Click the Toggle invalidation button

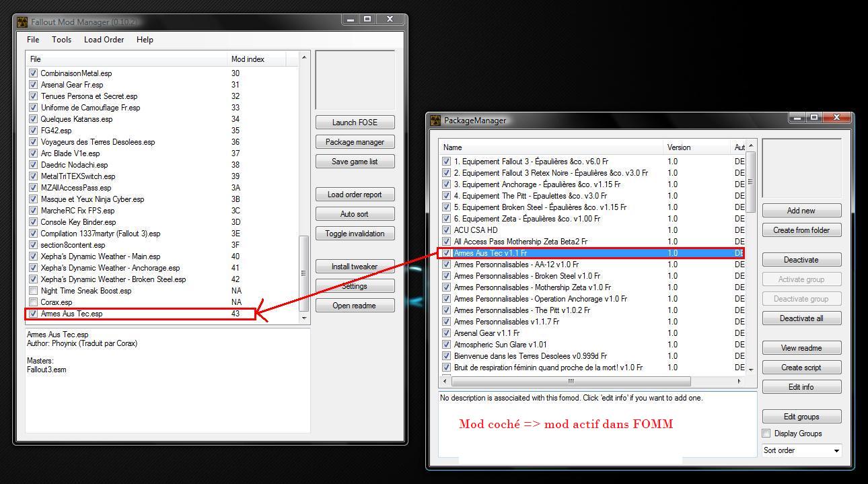pyautogui.click(x=355, y=234)
